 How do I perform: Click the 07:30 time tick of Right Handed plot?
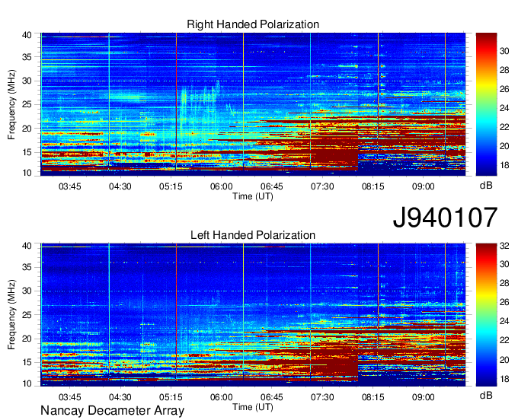[322, 186]
